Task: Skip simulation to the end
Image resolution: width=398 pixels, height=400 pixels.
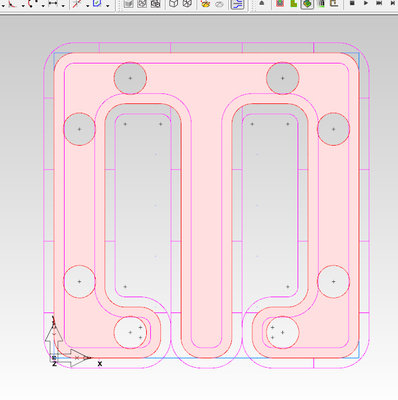Action: click(379, 3)
